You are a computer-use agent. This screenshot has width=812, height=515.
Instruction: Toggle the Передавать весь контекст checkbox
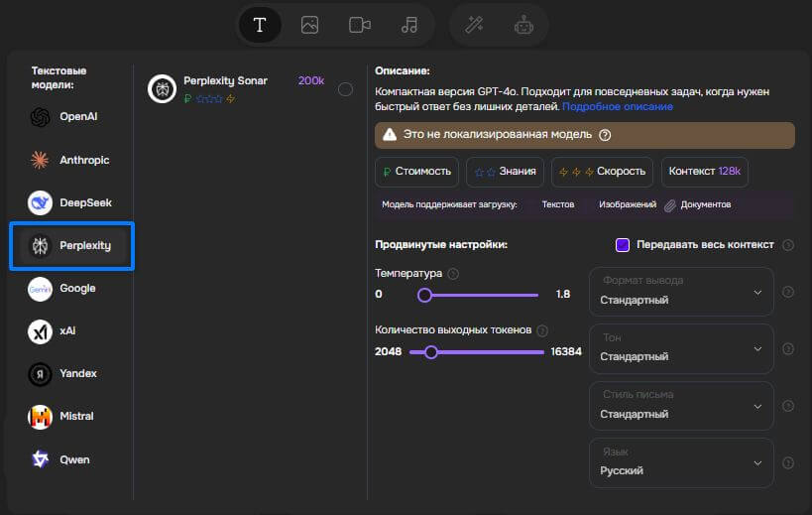(x=623, y=245)
